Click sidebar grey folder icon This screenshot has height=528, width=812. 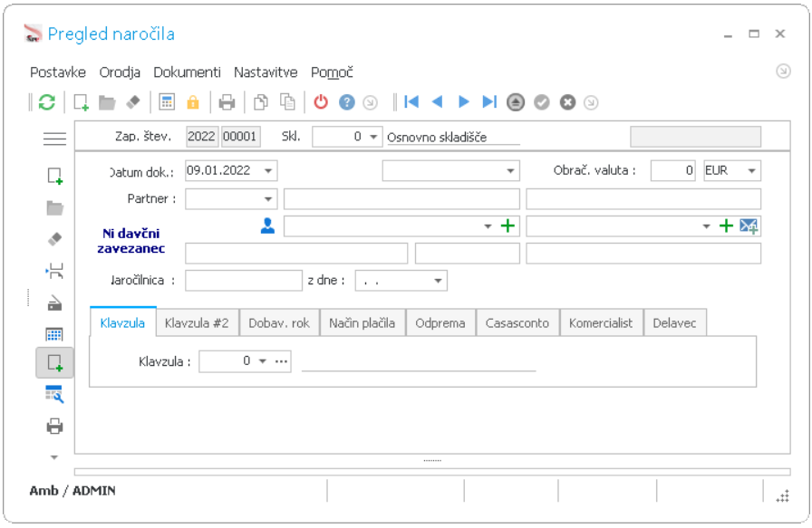point(55,208)
